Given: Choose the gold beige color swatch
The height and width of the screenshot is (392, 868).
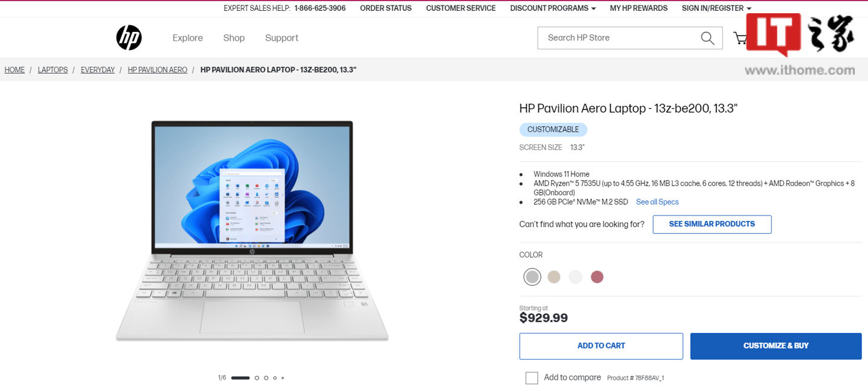Looking at the screenshot, I should tap(553, 277).
